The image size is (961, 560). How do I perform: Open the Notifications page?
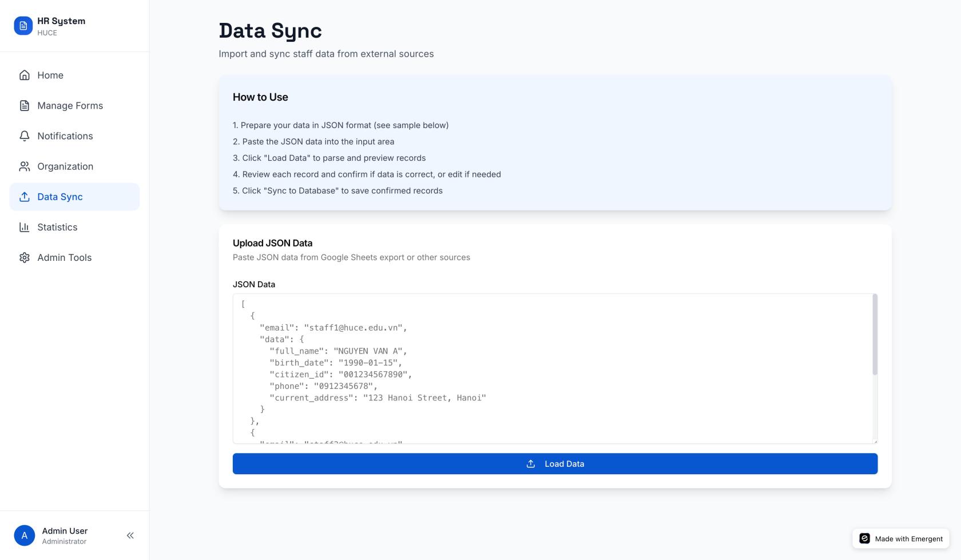tap(65, 136)
